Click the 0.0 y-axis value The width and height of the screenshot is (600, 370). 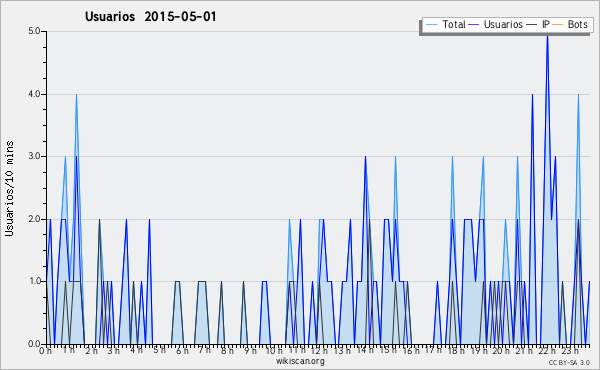(34, 344)
